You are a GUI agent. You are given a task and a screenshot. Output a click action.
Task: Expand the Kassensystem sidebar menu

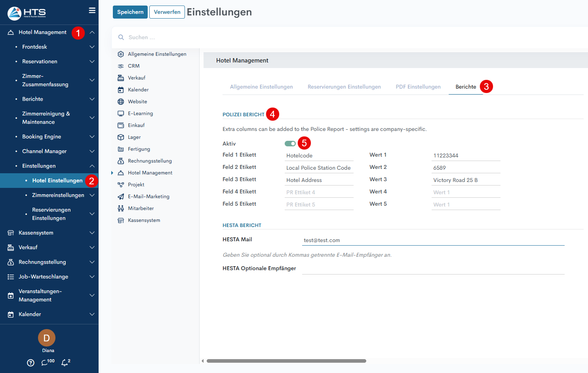click(x=92, y=233)
